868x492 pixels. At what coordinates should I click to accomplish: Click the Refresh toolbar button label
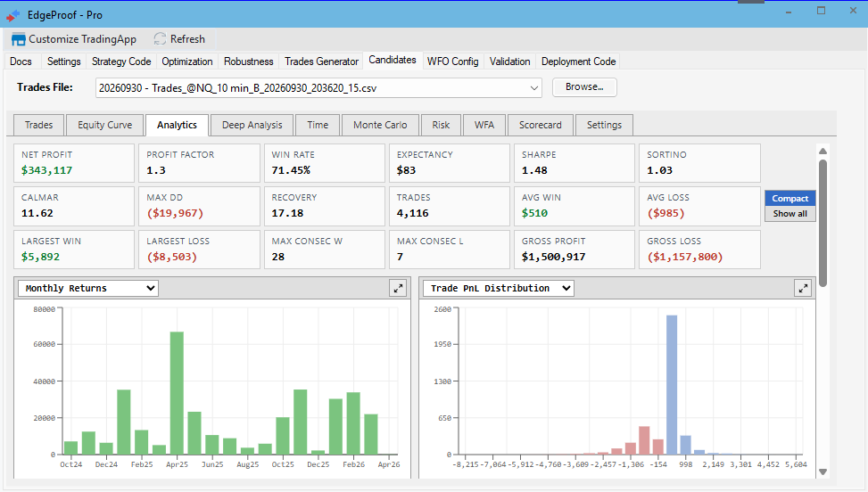pos(187,39)
